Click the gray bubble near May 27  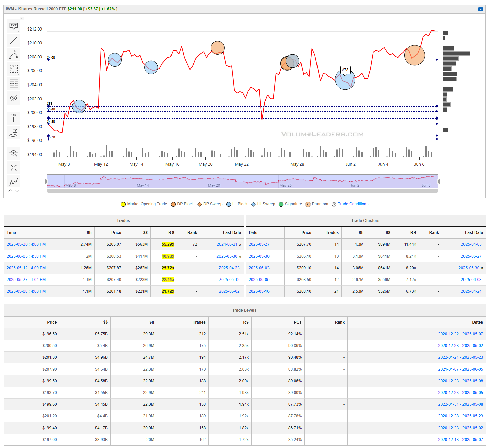[x=292, y=61]
